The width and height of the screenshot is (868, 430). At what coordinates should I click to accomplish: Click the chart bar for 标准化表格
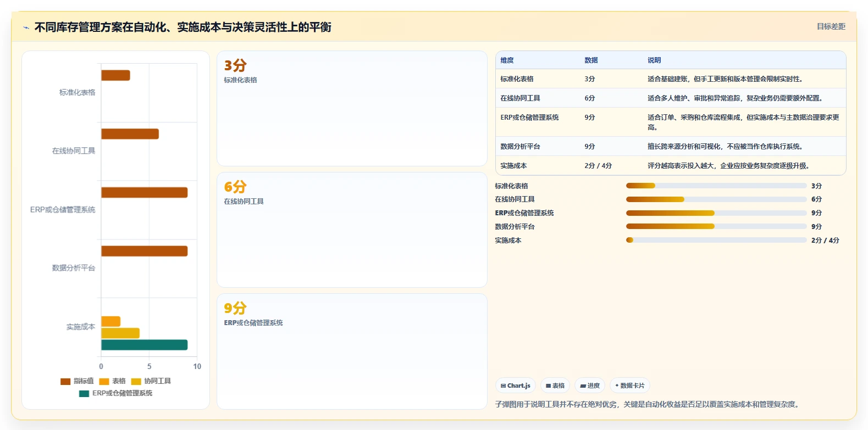click(x=115, y=75)
